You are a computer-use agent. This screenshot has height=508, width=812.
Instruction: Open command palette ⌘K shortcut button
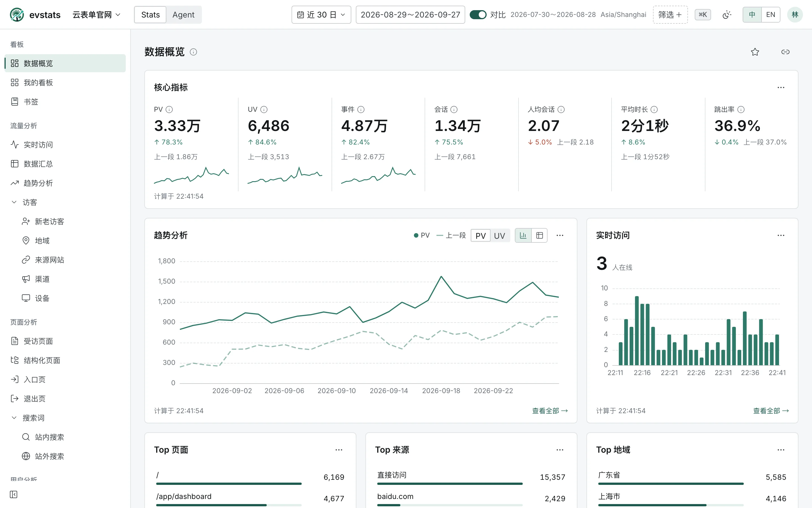pyautogui.click(x=703, y=15)
